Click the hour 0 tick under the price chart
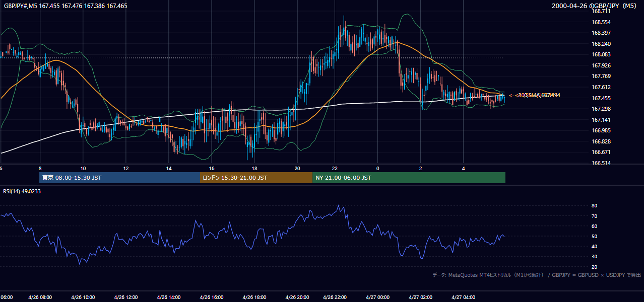644x302 pixels. tap(378, 169)
